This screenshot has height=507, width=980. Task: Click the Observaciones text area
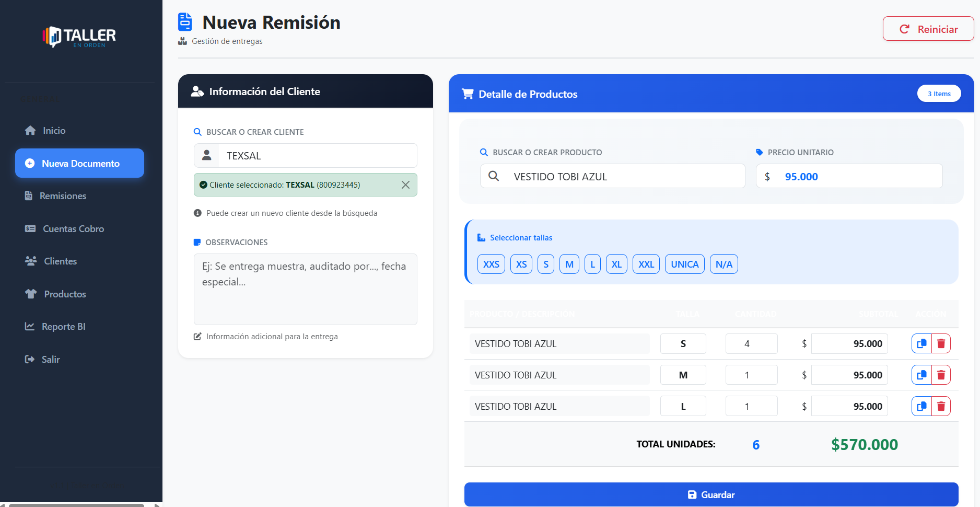[305, 289]
